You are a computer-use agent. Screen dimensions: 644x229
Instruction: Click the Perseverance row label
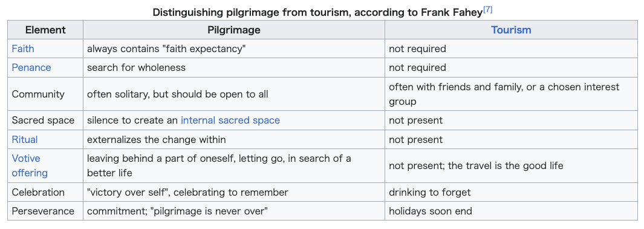[43, 211]
